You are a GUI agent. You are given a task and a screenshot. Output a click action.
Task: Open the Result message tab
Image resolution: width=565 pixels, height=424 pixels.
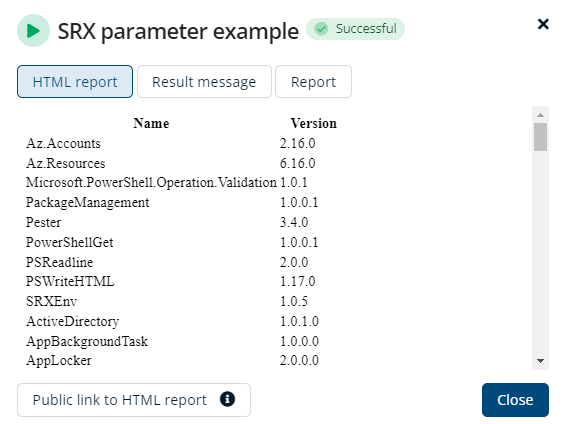point(204,82)
